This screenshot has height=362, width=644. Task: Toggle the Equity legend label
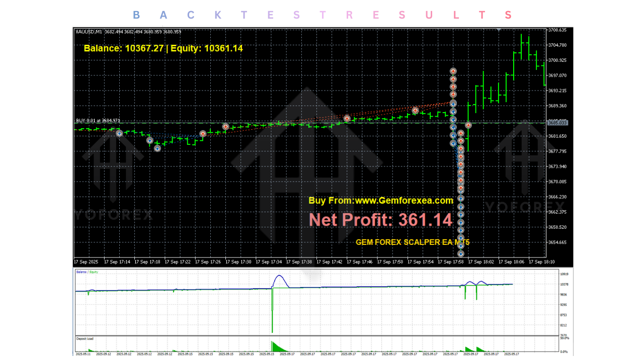click(93, 272)
